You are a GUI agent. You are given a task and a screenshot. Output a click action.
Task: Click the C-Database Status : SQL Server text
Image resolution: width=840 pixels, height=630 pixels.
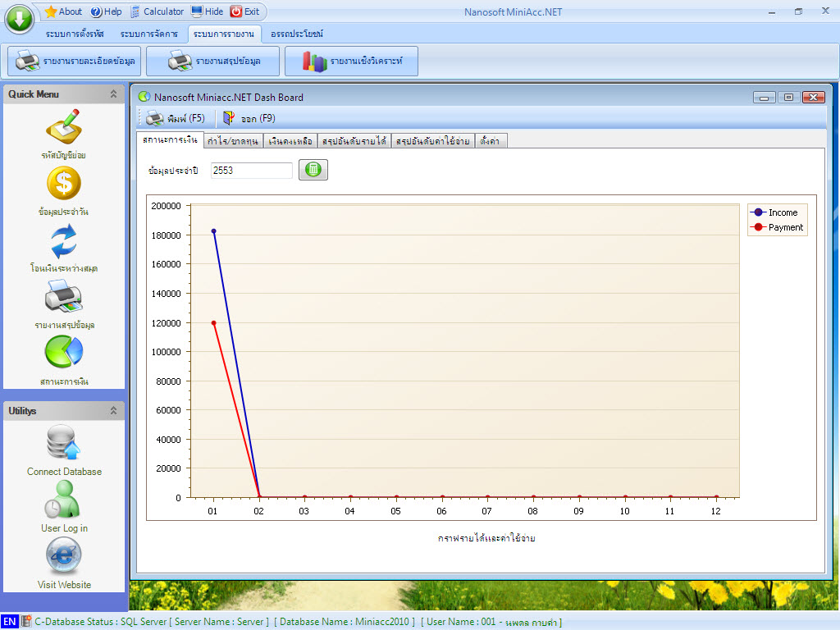[101, 622]
